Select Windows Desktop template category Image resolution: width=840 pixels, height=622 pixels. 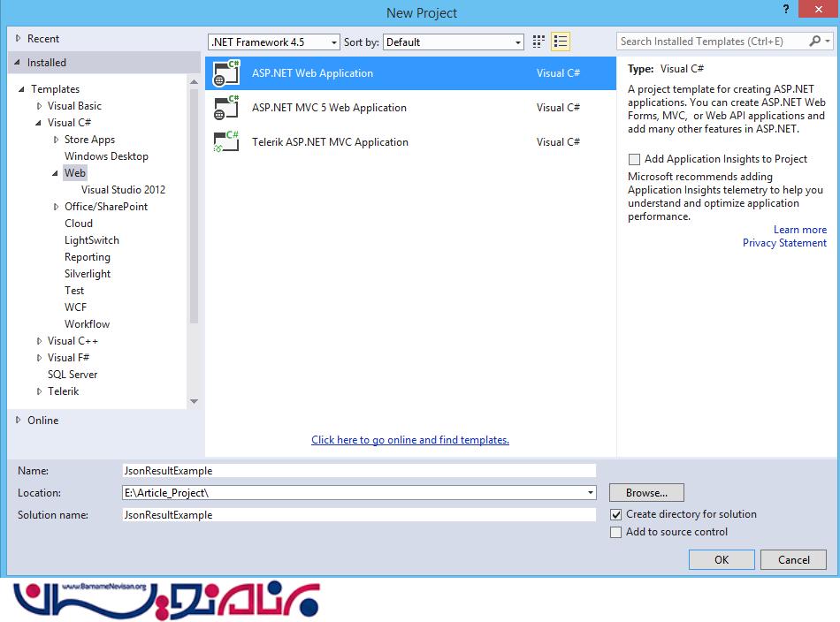coord(106,156)
